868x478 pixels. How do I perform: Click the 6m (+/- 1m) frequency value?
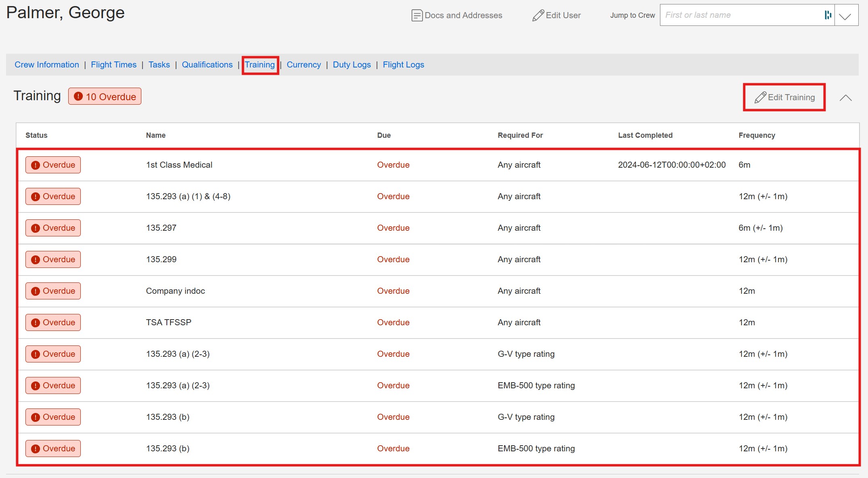click(x=761, y=228)
